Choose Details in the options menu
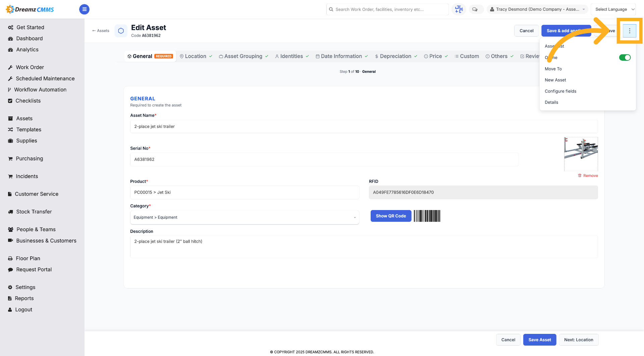 click(x=551, y=102)
